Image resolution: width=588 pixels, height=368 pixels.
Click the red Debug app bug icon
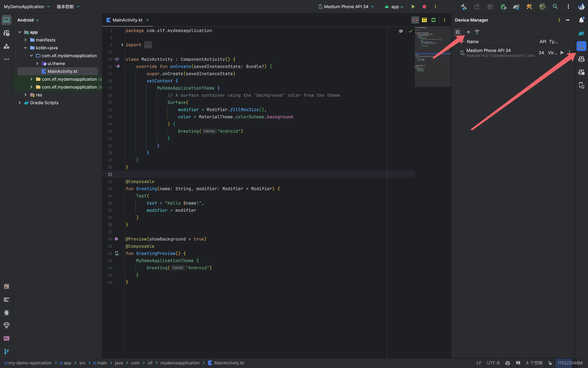point(424,7)
